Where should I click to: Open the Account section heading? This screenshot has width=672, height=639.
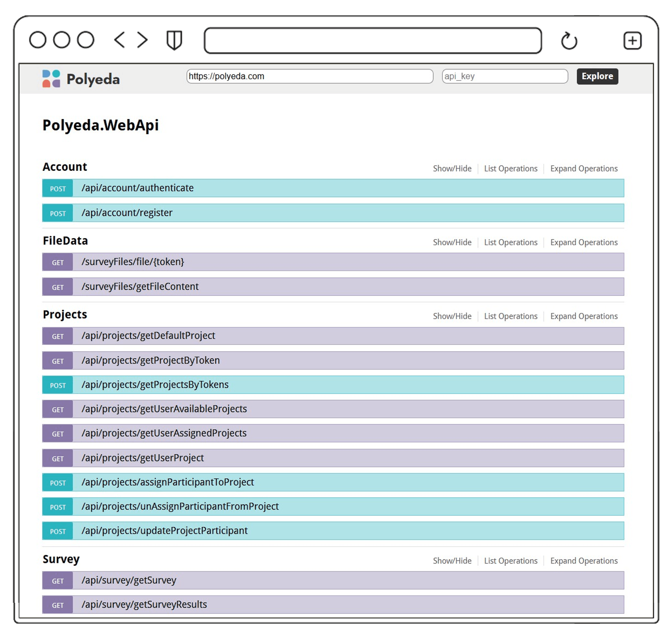pyautogui.click(x=65, y=167)
